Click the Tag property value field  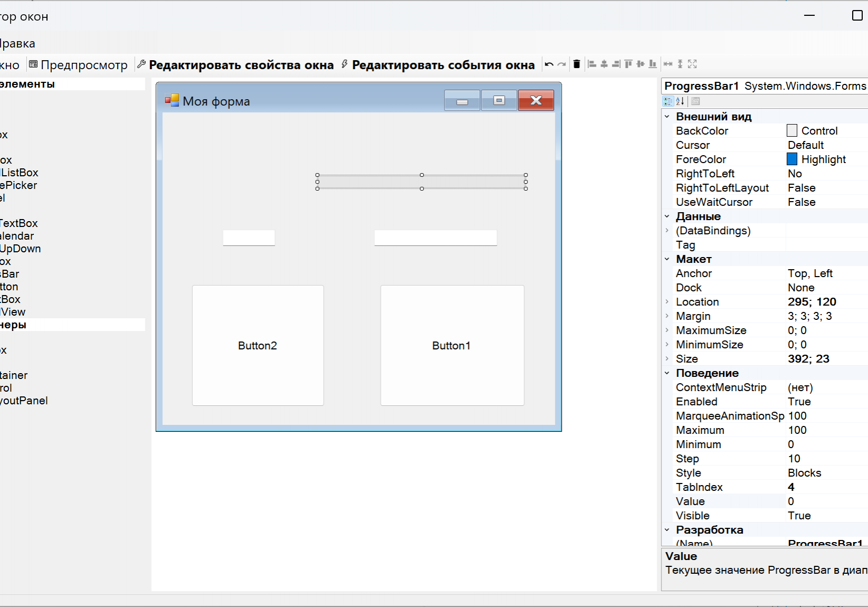pyautogui.click(x=827, y=245)
